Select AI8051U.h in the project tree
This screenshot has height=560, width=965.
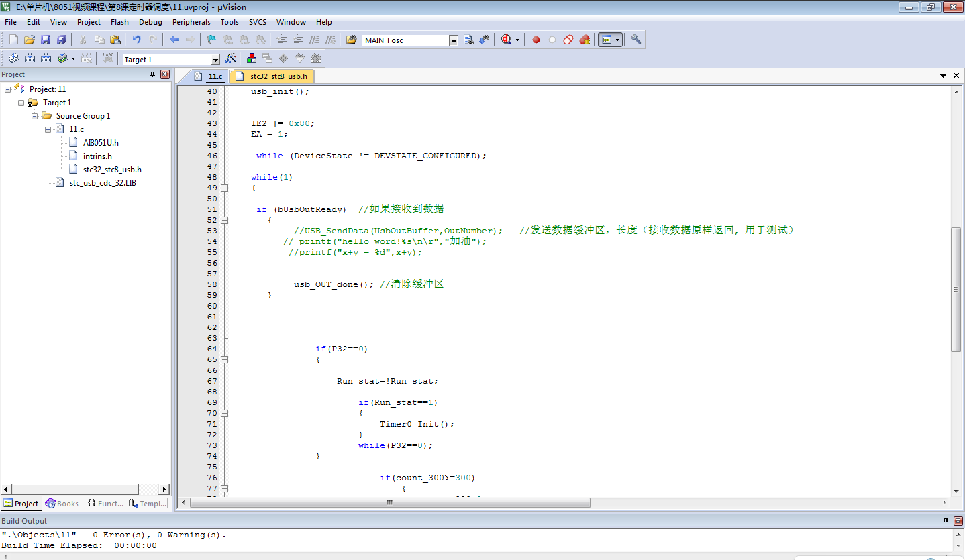tap(101, 143)
